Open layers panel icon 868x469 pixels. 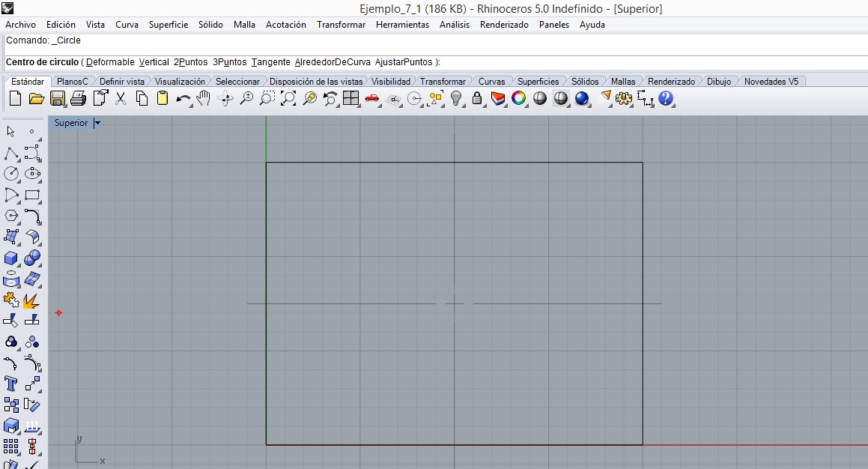point(498,99)
